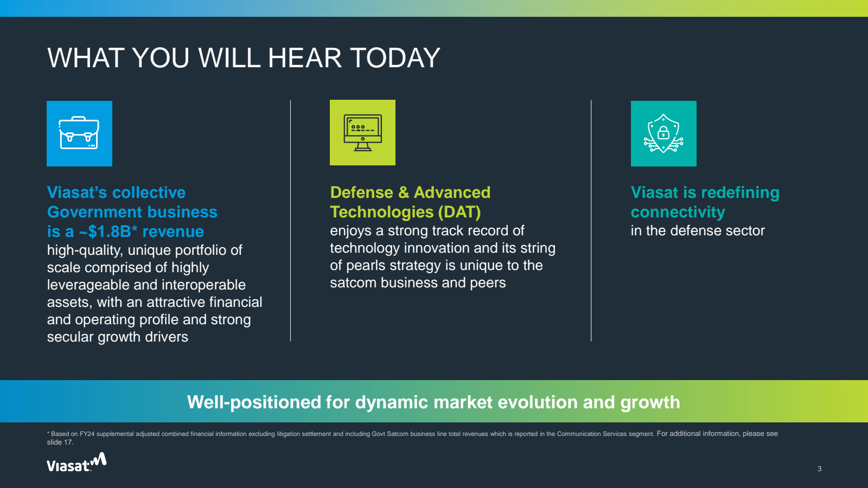Click 'assets, with an attractive financial' line

pos(155,302)
